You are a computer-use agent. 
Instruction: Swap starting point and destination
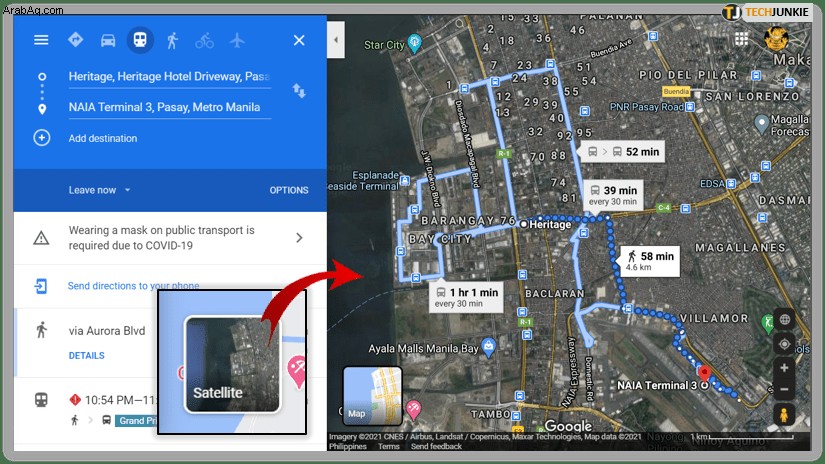click(x=299, y=91)
